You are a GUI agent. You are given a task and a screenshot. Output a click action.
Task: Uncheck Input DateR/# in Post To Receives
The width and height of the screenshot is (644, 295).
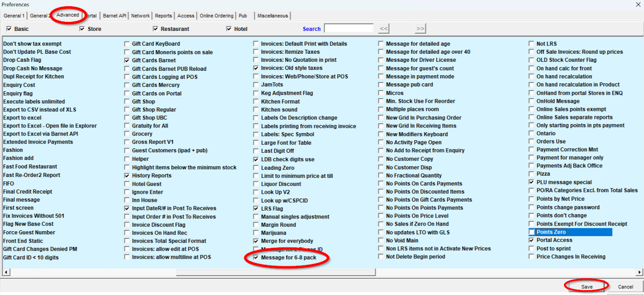click(x=127, y=208)
